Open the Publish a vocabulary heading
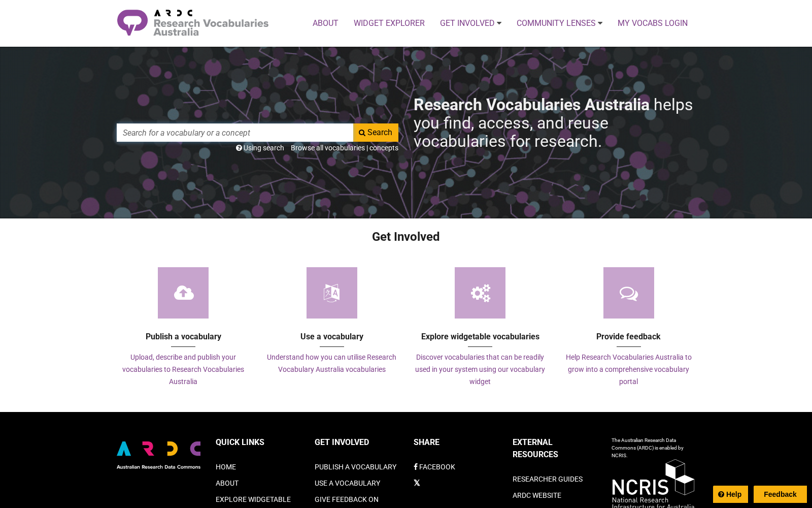The height and width of the screenshot is (508, 812). click(183, 336)
